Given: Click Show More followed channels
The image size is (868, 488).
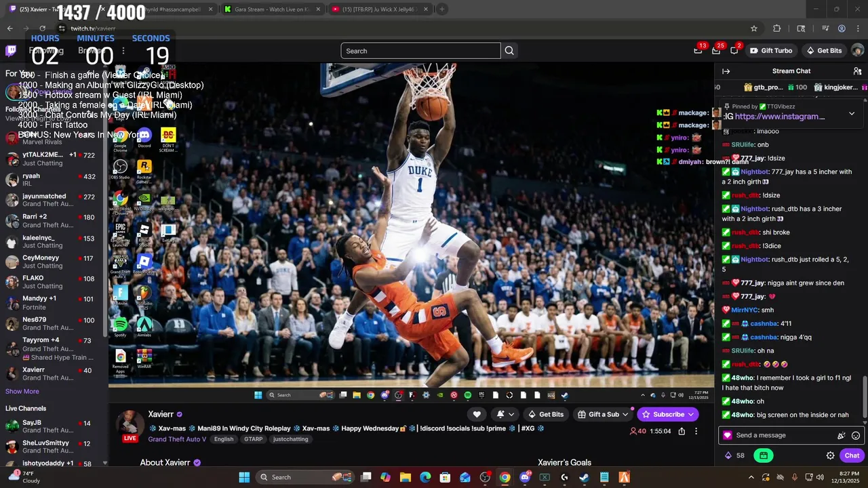Looking at the screenshot, I should tap(22, 391).
